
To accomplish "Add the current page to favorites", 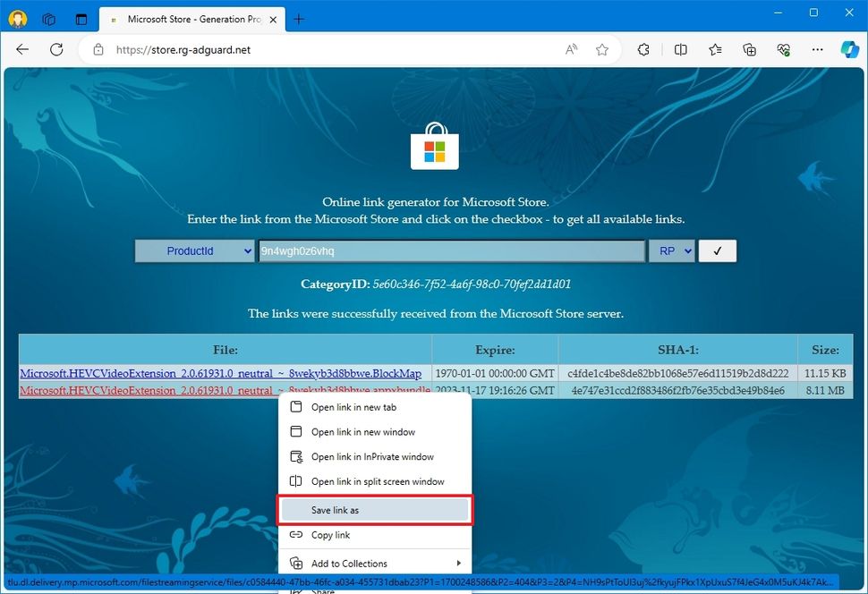I will tap(602, 49).
